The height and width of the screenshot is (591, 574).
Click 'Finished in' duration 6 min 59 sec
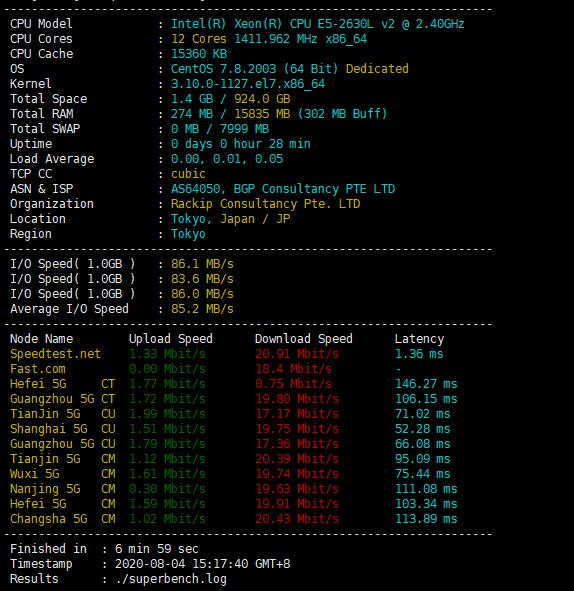tap(157, 549)
